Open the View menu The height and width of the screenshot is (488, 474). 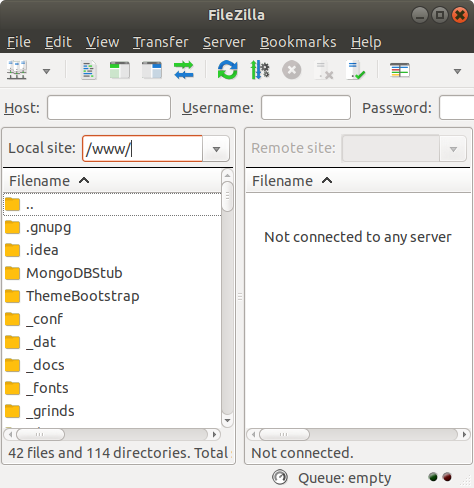tap(102, 42)
